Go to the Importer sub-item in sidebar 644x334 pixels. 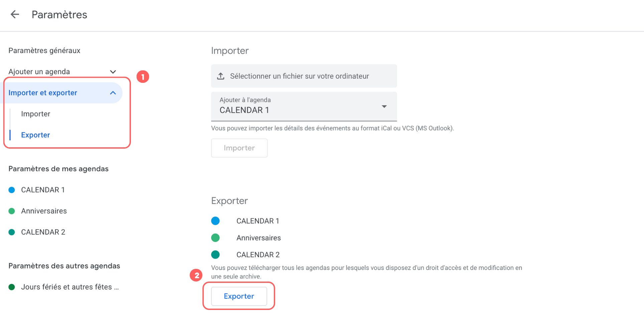click(x=35, y=114)
